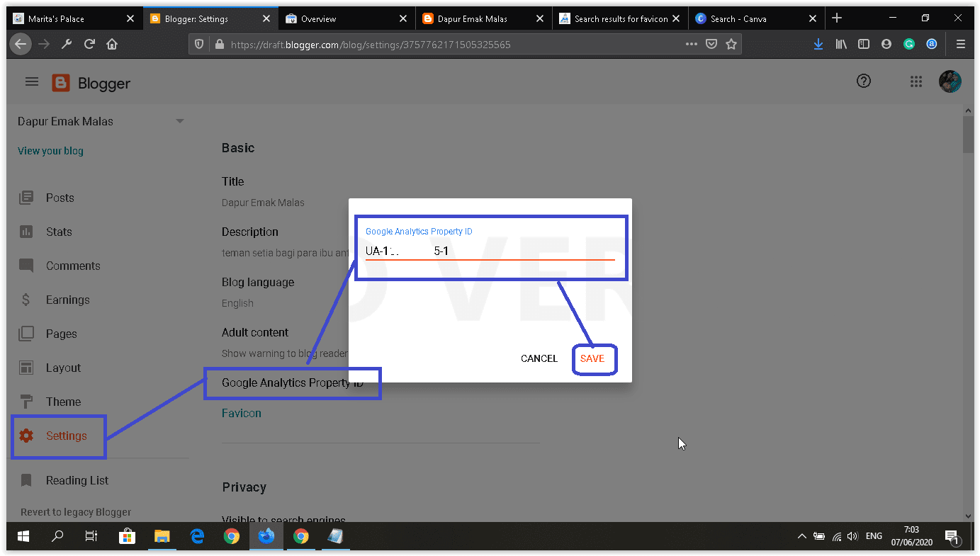Viewport: 980px width, 556px height.
Task: Show hidden system tray icons
Action: point(801,537)
